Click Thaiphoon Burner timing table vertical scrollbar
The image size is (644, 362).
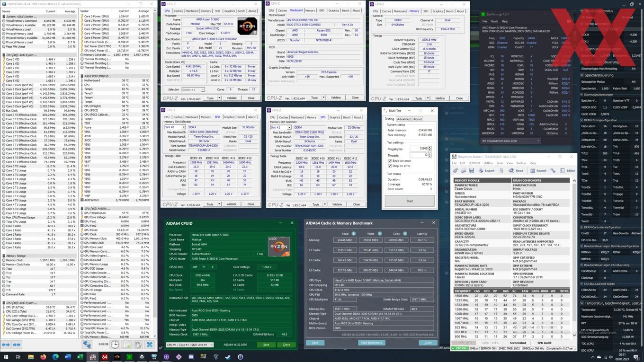coord(574,257)
